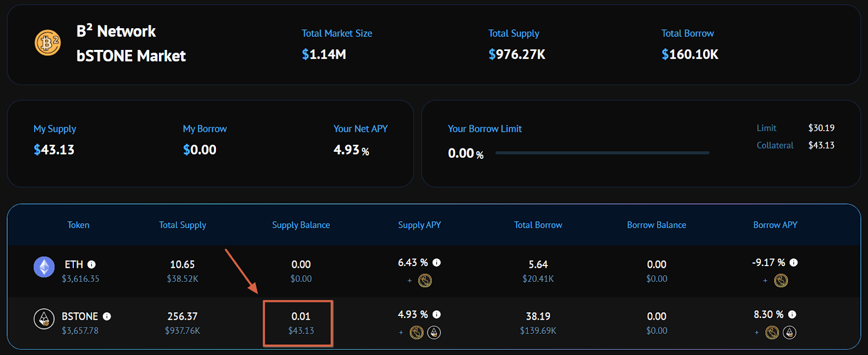The image size is (868, 355).
Task: Click reward coin icon under ETH supply APY
Action: 425,280
